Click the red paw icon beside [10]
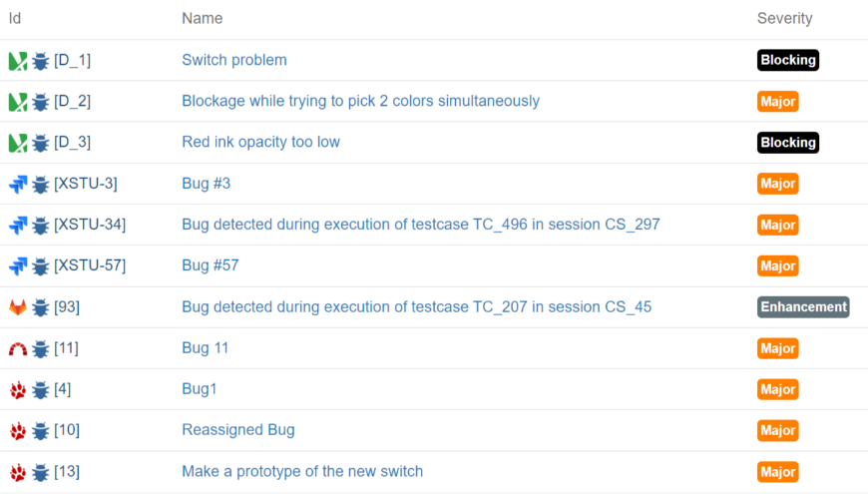 [18, 431]
